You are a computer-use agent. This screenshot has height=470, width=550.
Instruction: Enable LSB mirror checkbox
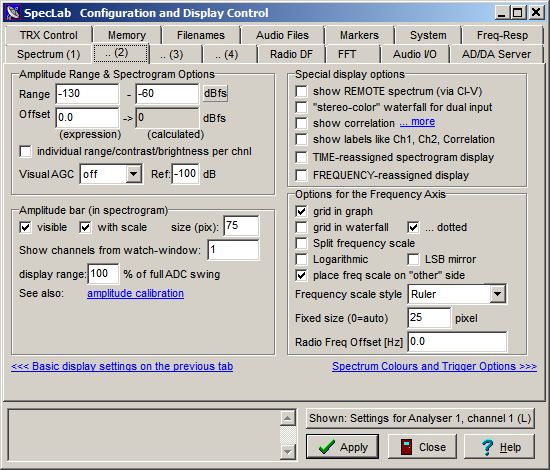tap(413, 259)
